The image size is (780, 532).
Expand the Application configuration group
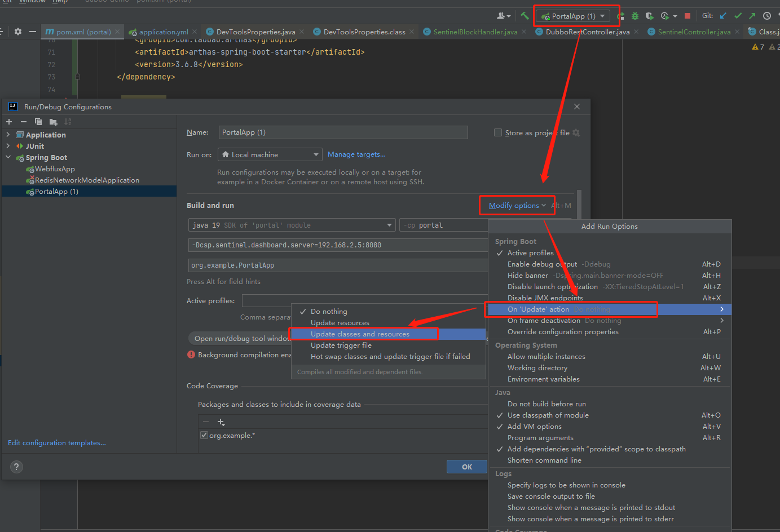8,135
